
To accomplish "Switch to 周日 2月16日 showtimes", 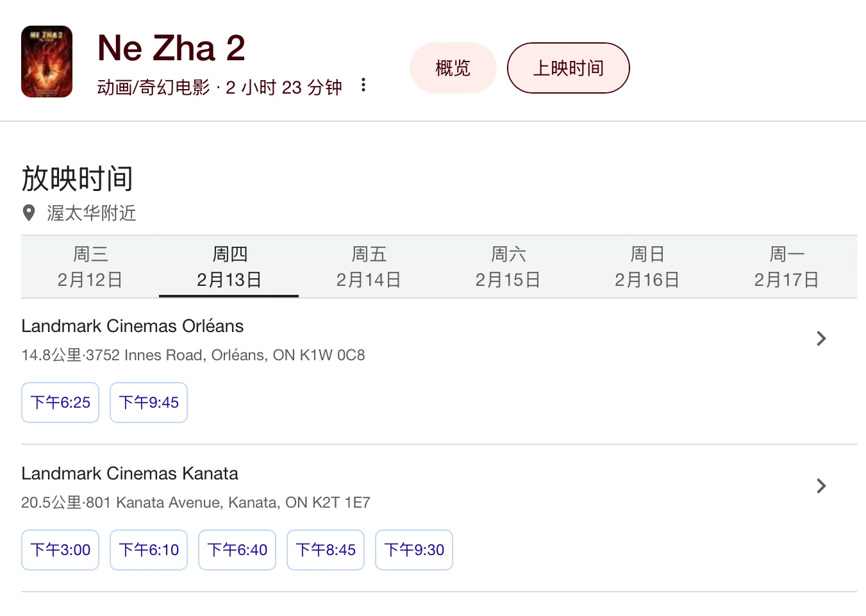I will (647, 267).
